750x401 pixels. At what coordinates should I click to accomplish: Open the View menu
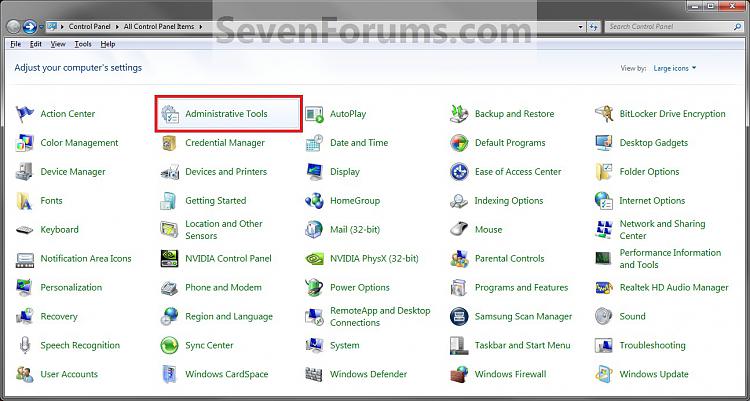(58, 44)
